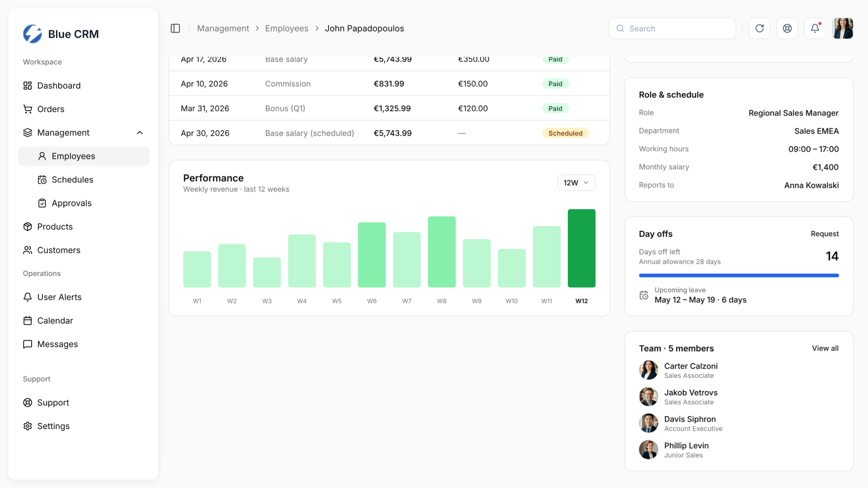This screenshot has width=868, height=488.
Task: Go to Orders page
Action: [x=84, y=109]
